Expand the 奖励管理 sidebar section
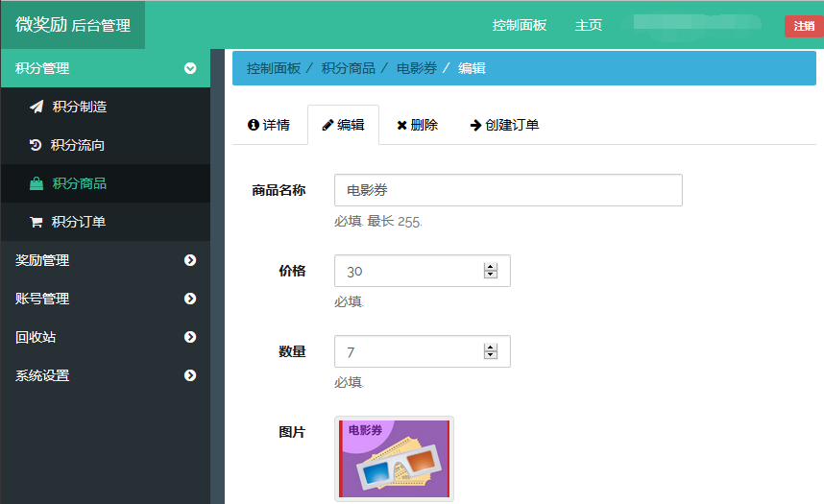This screenshot has height=504, width=824. 190,260
